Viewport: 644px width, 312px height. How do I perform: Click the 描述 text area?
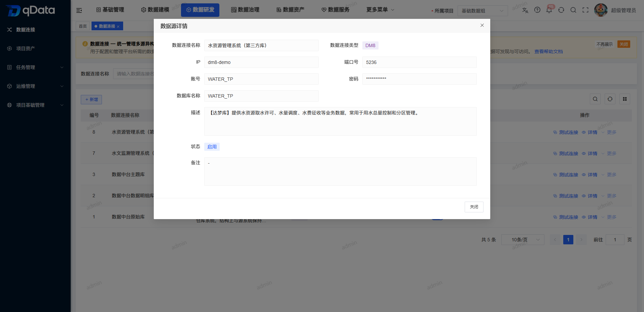(x=341, y=121)
